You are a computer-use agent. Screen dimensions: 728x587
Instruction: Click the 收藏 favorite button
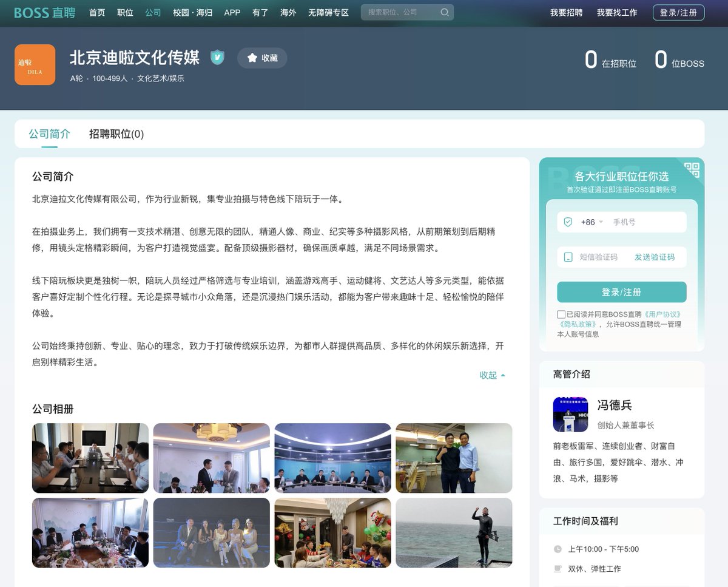coord(262,58)
